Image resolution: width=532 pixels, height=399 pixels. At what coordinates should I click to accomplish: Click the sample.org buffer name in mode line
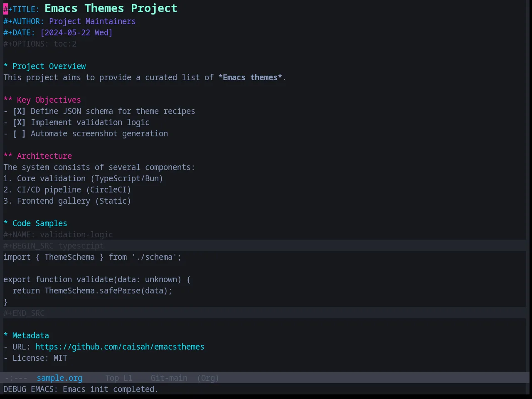pos(59,378)
